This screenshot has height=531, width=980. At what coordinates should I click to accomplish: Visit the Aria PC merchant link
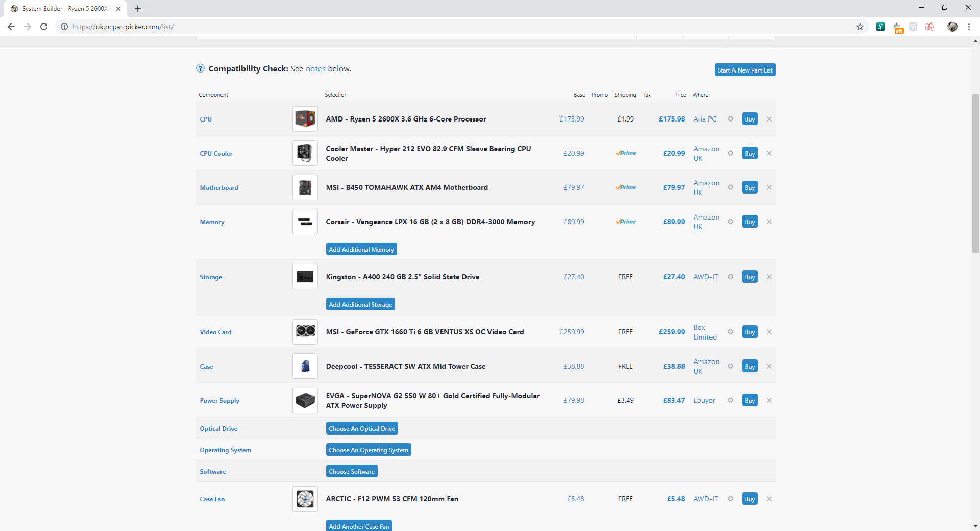(704, 119)
